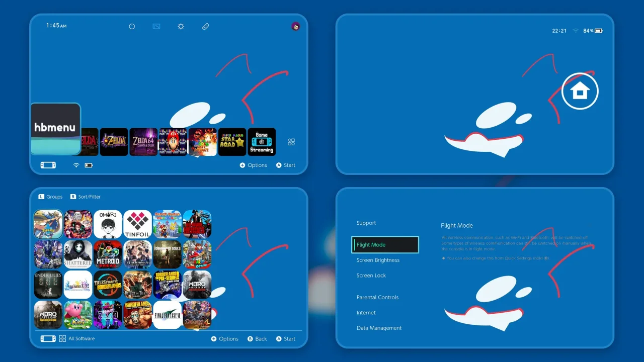644x362 pixels.
Task: Select the OMORI game icon
Action: 108,224
